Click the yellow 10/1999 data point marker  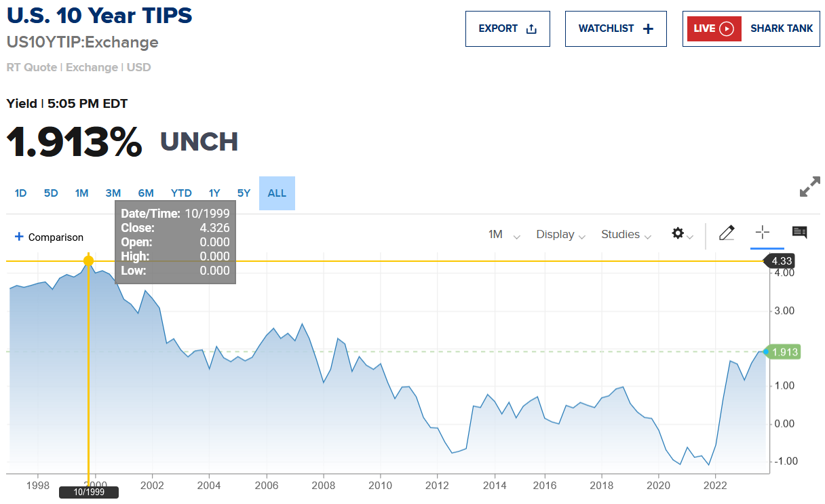point(88,260)
